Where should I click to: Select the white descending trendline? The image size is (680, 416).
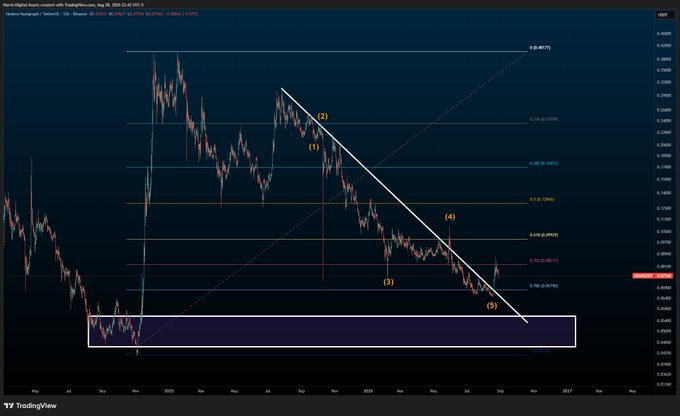404,206
